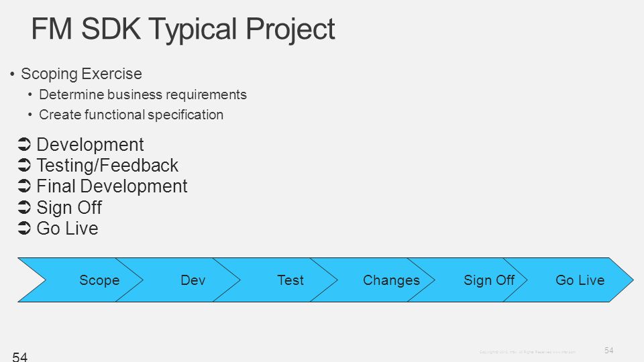
Task: Click the arrow bullet beside Final Development
Action: tap(24, 186)
